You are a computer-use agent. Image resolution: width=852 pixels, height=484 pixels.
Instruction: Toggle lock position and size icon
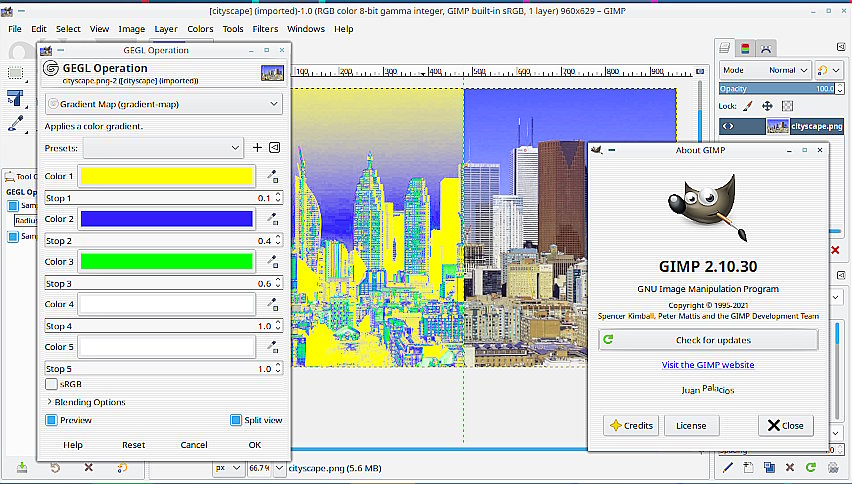click(767, 106)
